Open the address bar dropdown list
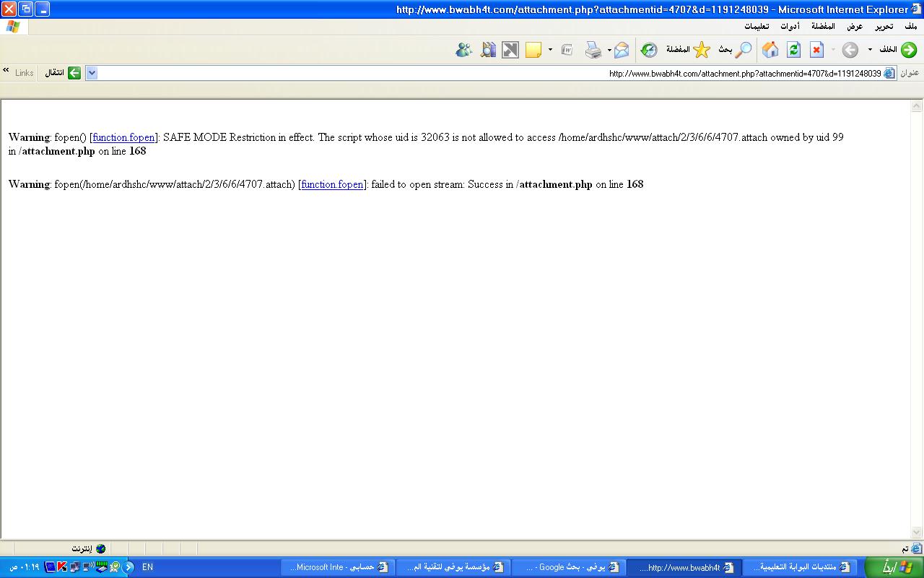Image resolution: width=924 pixels, height=578 pixels. 92,73
